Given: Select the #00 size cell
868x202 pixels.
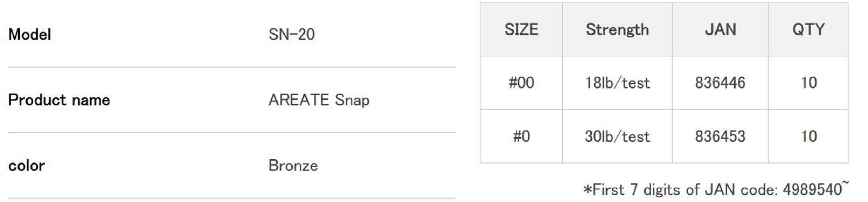Looking at the screenshot, I should point(521,82).
